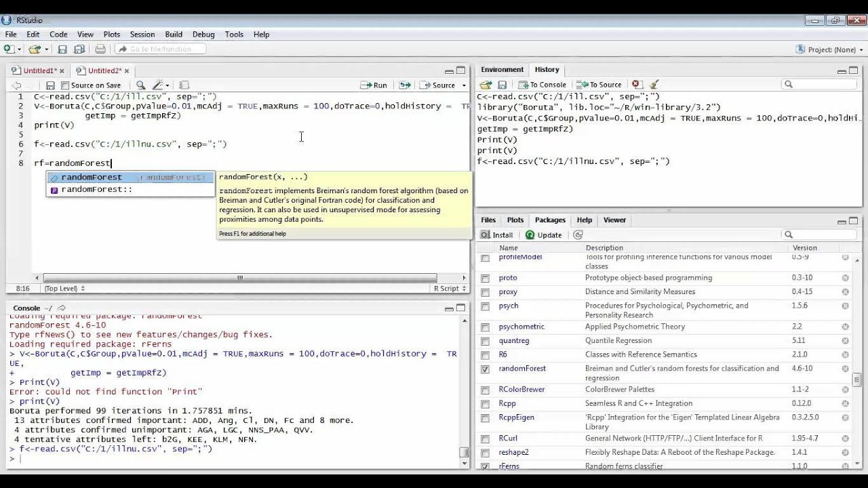Load the quantreg package checkbox

tap(485, 341)
